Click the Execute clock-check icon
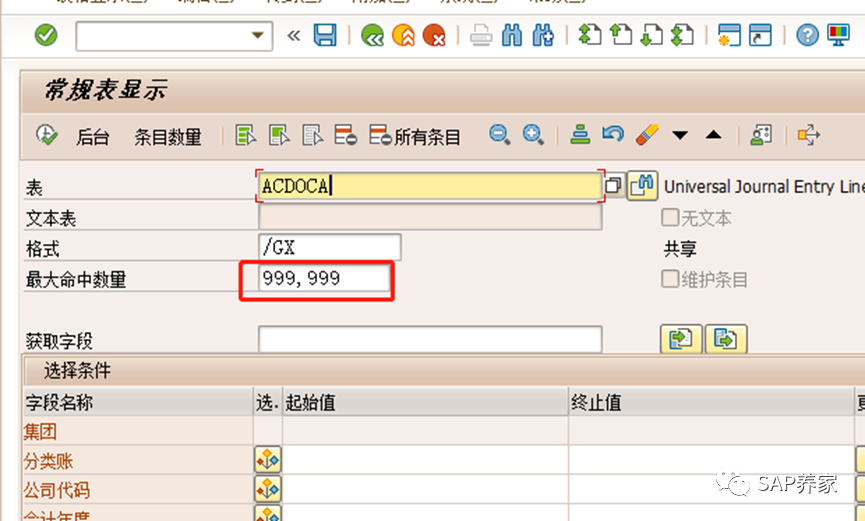Viewport: 865px width, 521px height. 46,135
